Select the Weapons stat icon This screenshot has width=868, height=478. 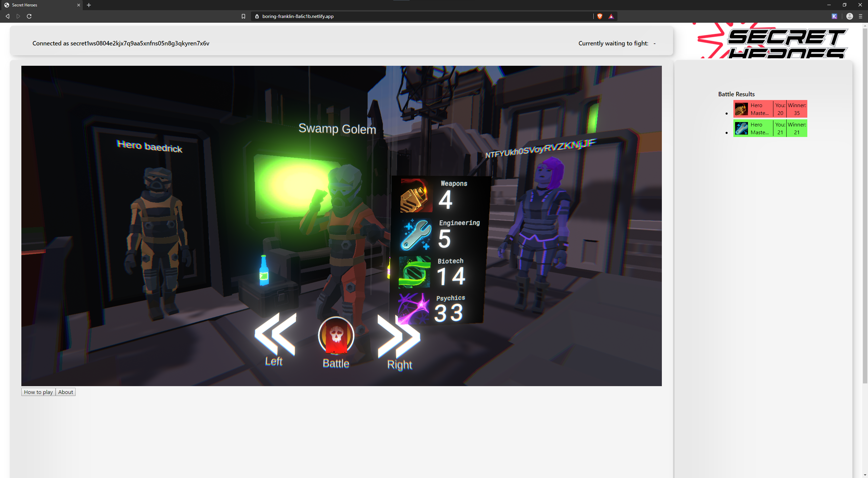[x=416, y=196]
